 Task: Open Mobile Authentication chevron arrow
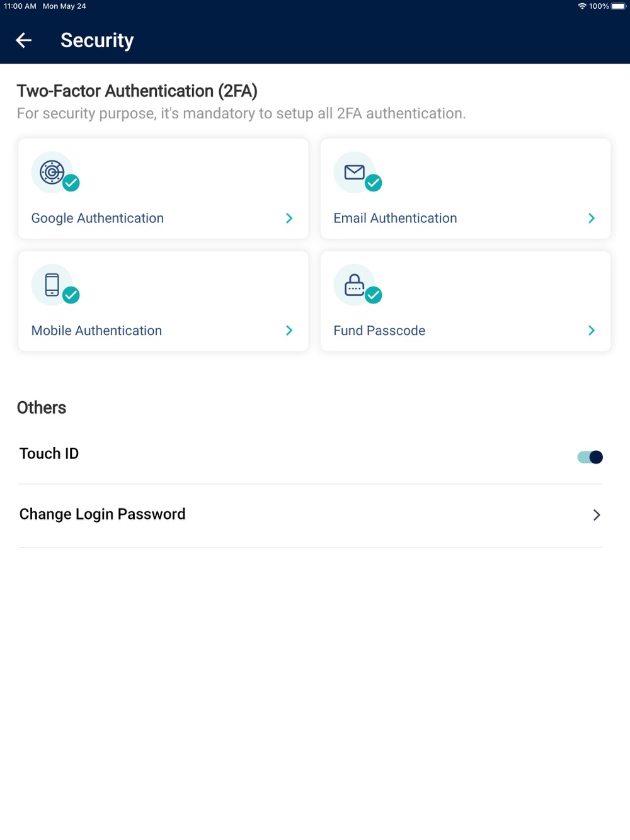(x=289, y=331)
